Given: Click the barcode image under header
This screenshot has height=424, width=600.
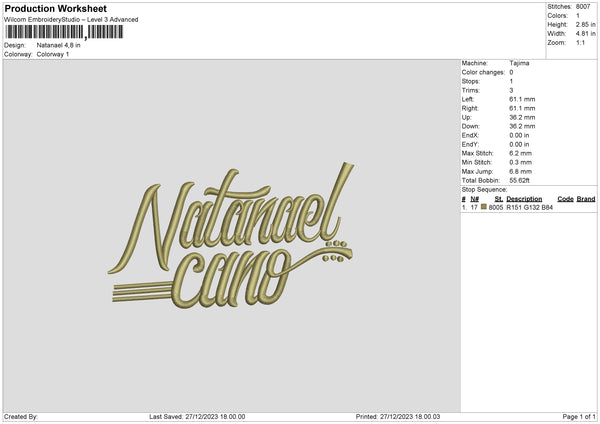Looking at the screenshot, I should (x=64, y=32).
